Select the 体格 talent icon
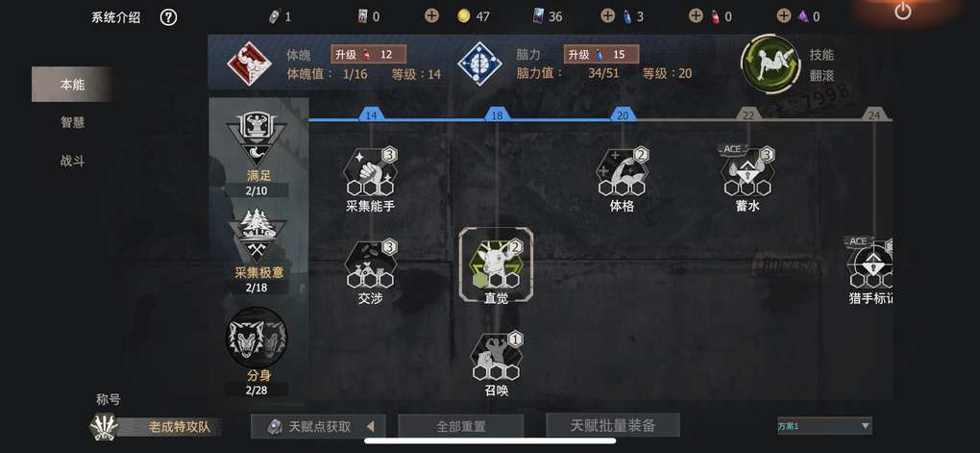The height and width of the screenshot is (453, 980). (622, 171)
